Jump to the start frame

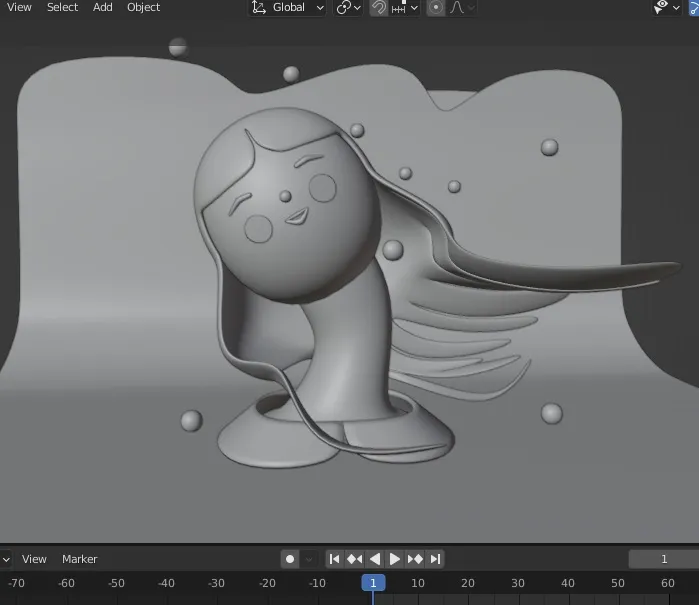334,559
